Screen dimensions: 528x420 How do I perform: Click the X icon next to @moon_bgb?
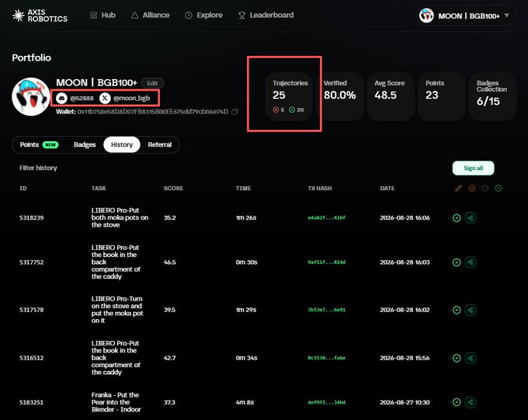(x=105, y=98)
